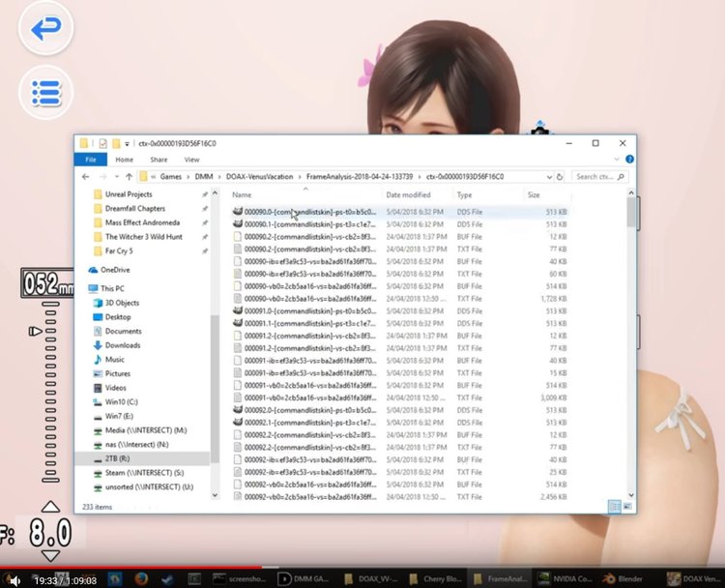Select This PC in navigation pane
The image size is (725, 588).
click(112, 288)
